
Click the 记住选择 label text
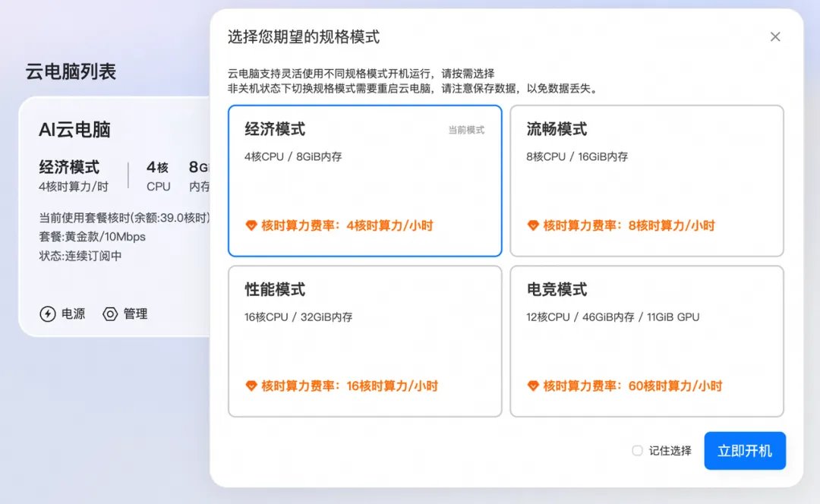(x=670, y=451)
